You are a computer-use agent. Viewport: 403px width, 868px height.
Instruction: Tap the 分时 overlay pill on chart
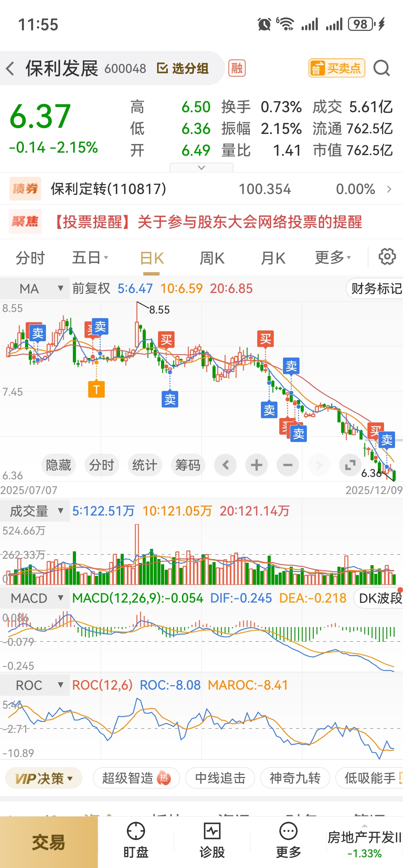(x=102, y=465)
